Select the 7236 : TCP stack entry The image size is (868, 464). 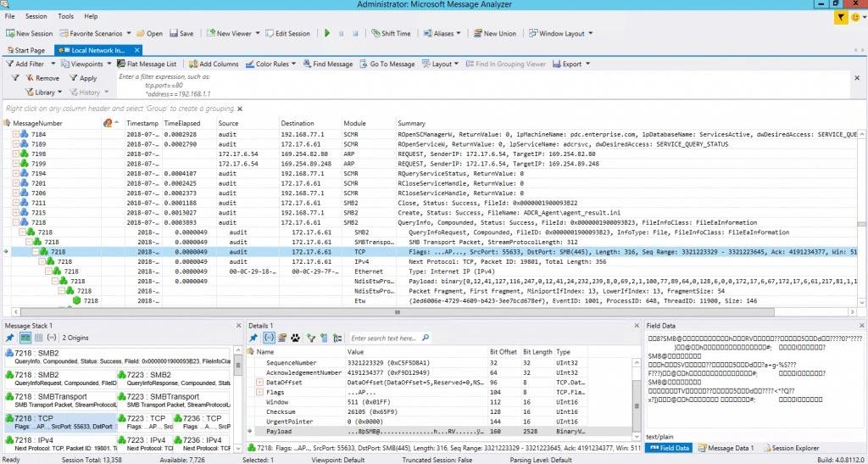tap(203, 422)
